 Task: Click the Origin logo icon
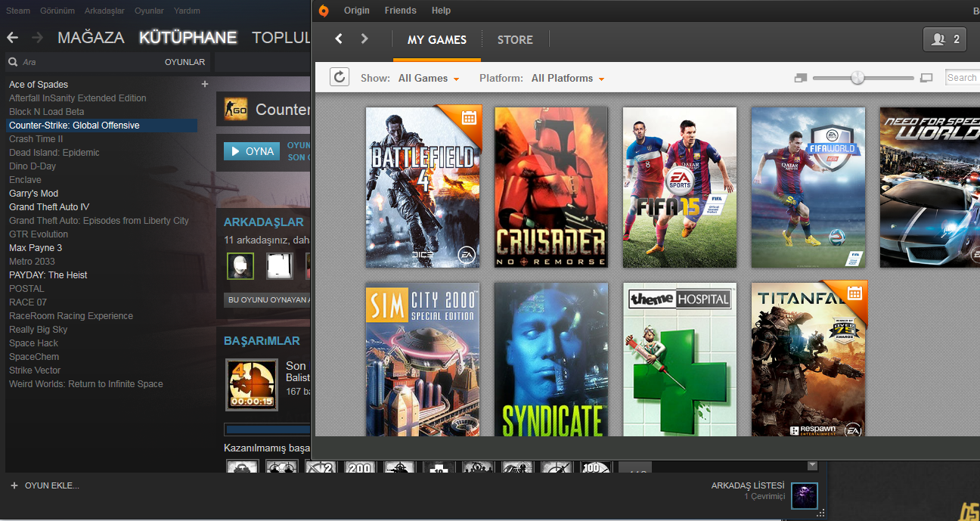324,11
